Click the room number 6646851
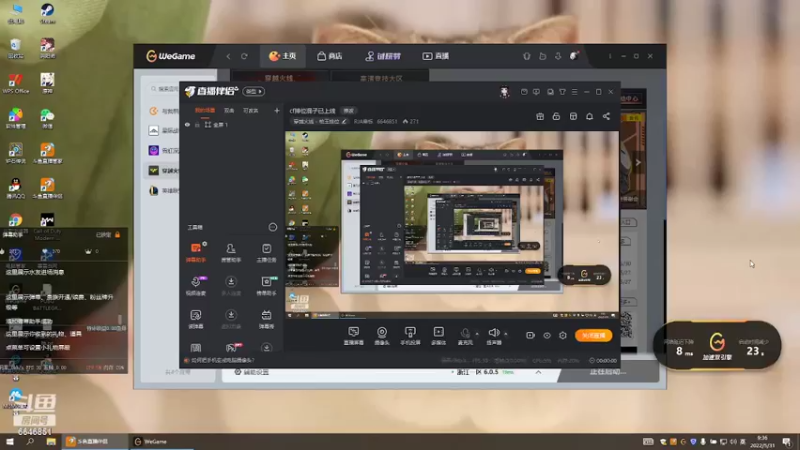 tap(387, 121)
